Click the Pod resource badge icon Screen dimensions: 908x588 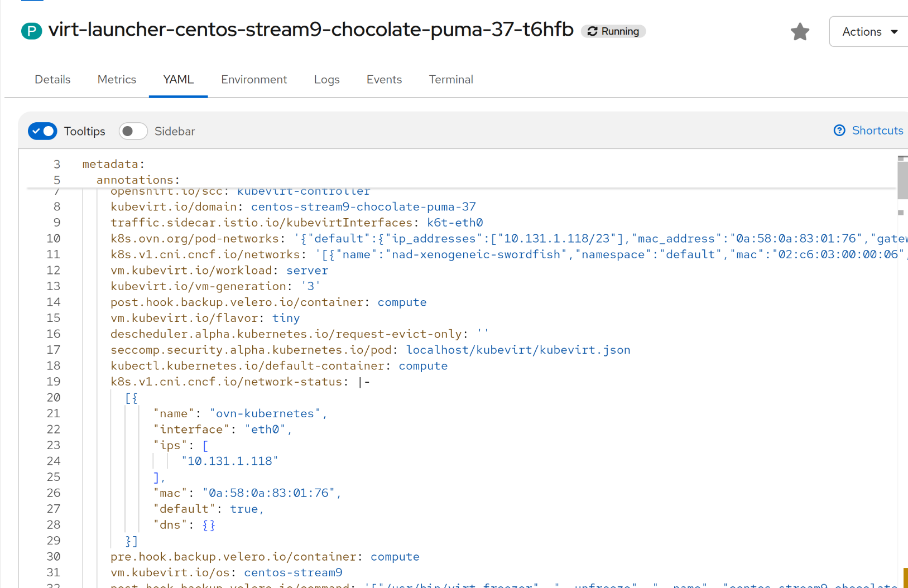pyautogui.click(x=32, y=31)
